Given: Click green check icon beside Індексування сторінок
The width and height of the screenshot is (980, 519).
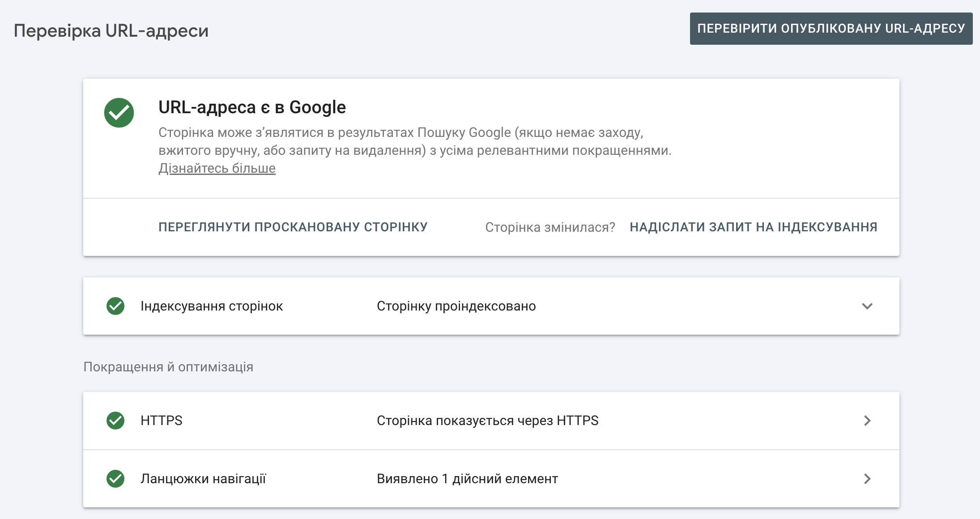Looking at the screenshot, I should pos(115,306).
